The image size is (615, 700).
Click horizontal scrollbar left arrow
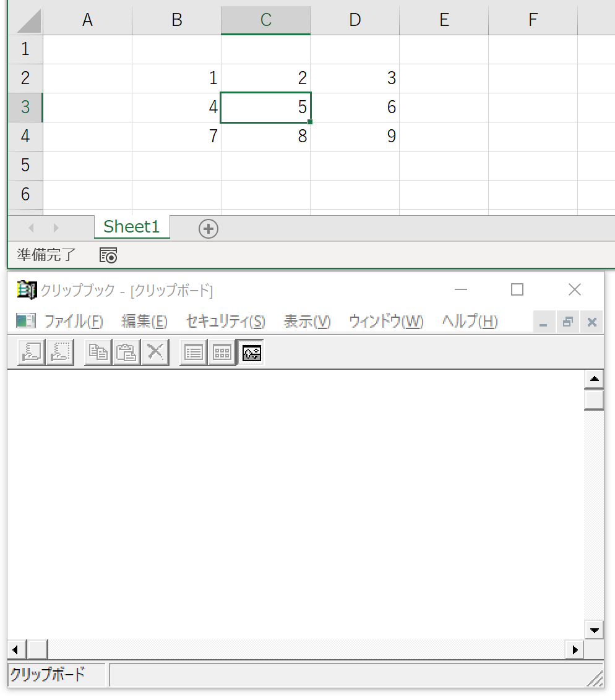[16, 649]
